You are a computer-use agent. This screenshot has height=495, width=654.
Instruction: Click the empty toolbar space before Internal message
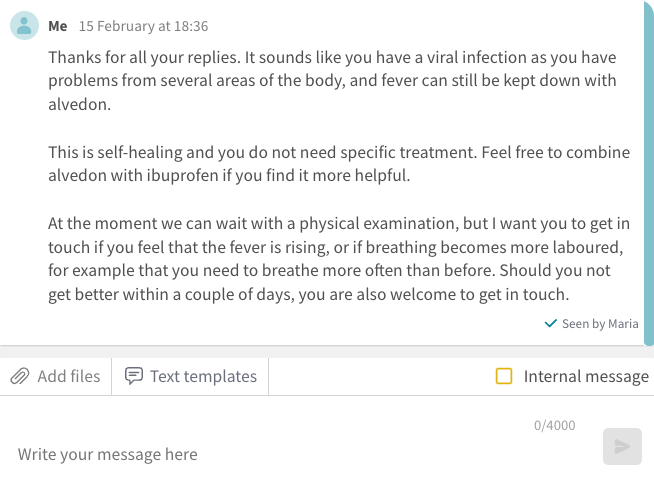point(382,376)
